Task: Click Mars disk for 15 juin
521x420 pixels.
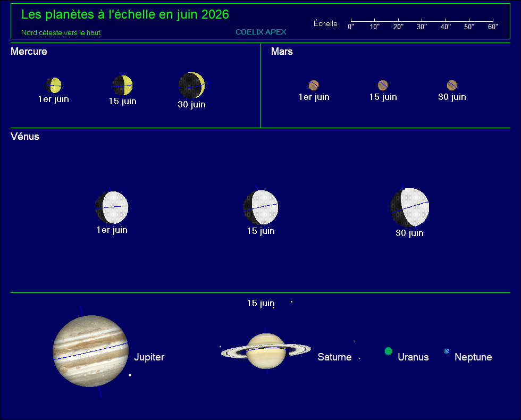Action: tap(383, 86)
